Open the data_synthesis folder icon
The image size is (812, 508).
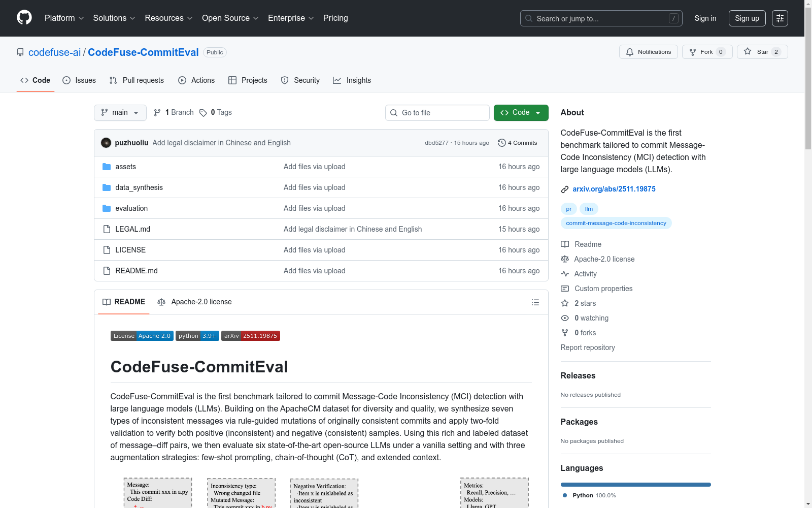point(107,187)
